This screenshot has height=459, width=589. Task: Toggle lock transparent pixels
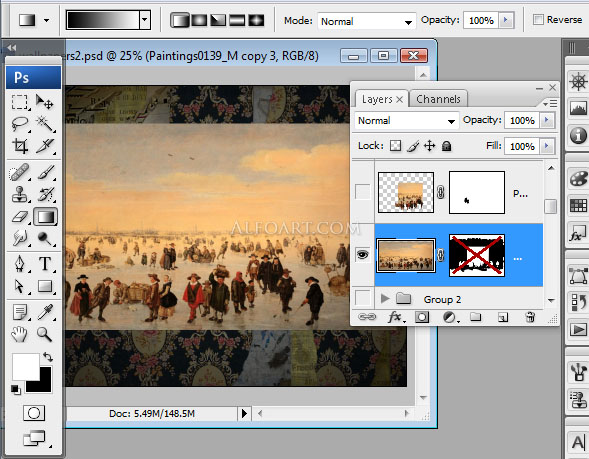pos(395,146)
